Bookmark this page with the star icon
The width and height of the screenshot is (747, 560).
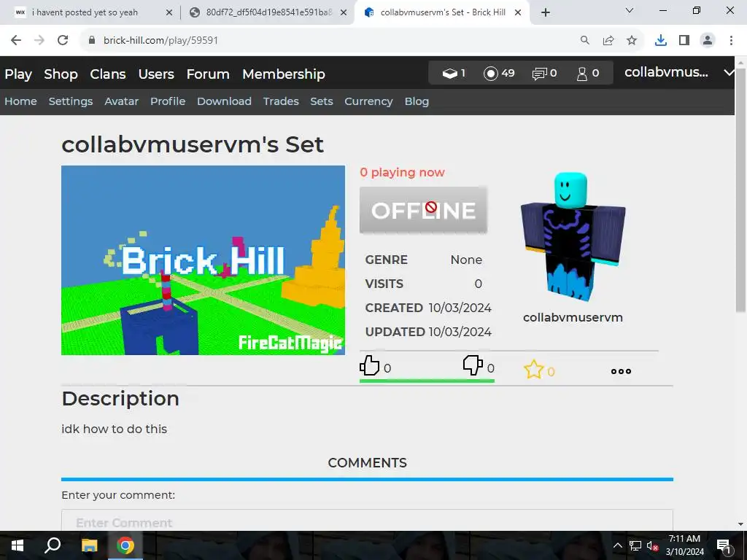coord(632,41)
